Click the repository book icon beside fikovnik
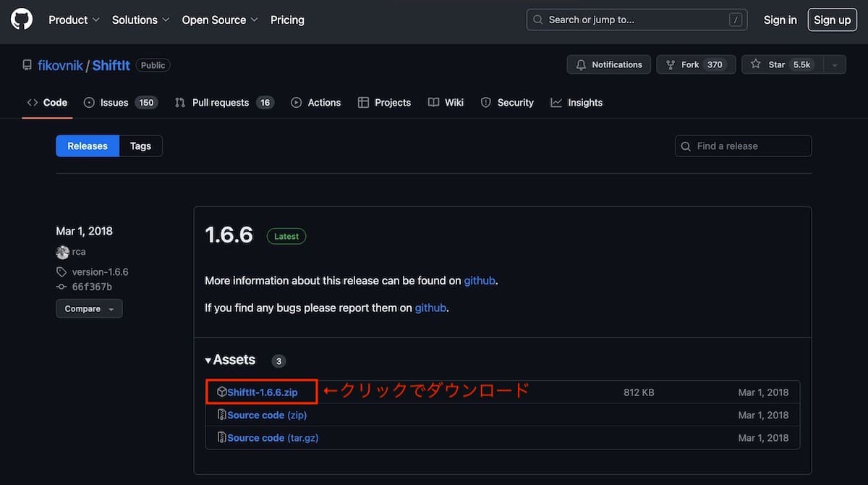This screenshot has width=868, height=485. point(27,65)
